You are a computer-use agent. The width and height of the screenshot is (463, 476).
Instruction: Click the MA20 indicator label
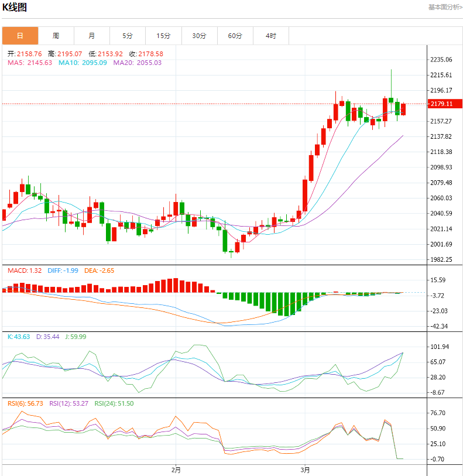[137, 63]
